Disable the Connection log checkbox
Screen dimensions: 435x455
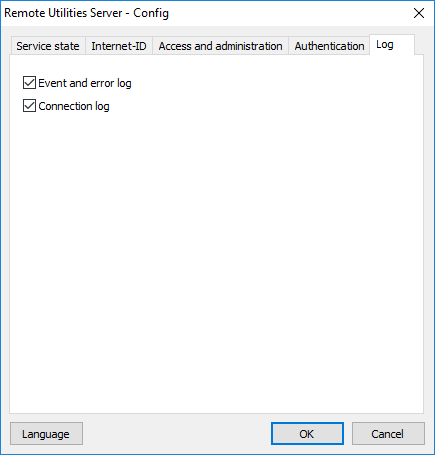(x=29, y=106)
